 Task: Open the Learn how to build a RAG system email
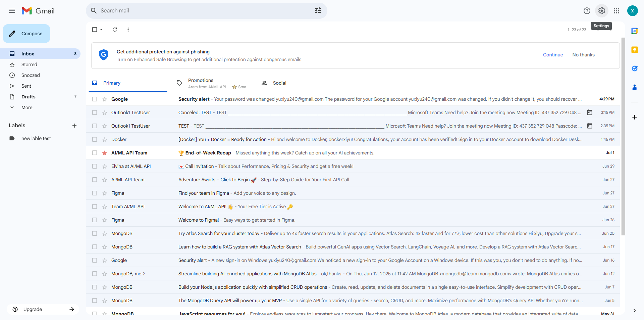pos(353,247)
